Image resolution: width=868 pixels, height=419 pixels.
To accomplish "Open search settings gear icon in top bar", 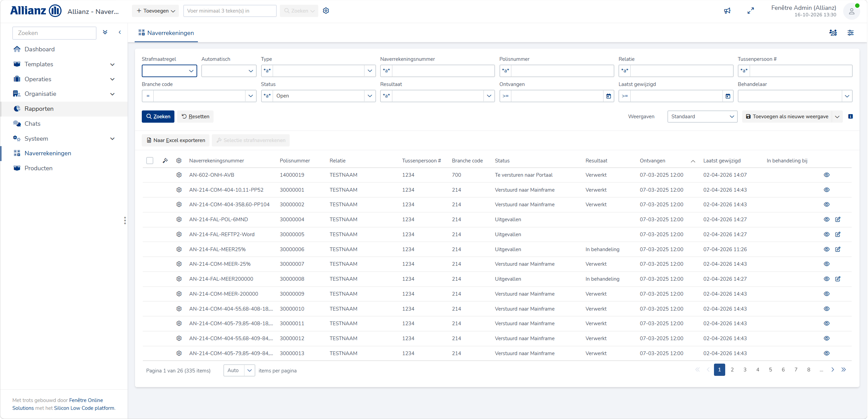I will (326, 11).
